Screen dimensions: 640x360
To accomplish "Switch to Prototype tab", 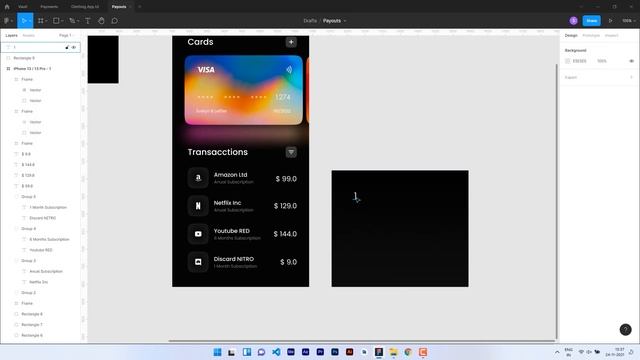I will point(591,36).
